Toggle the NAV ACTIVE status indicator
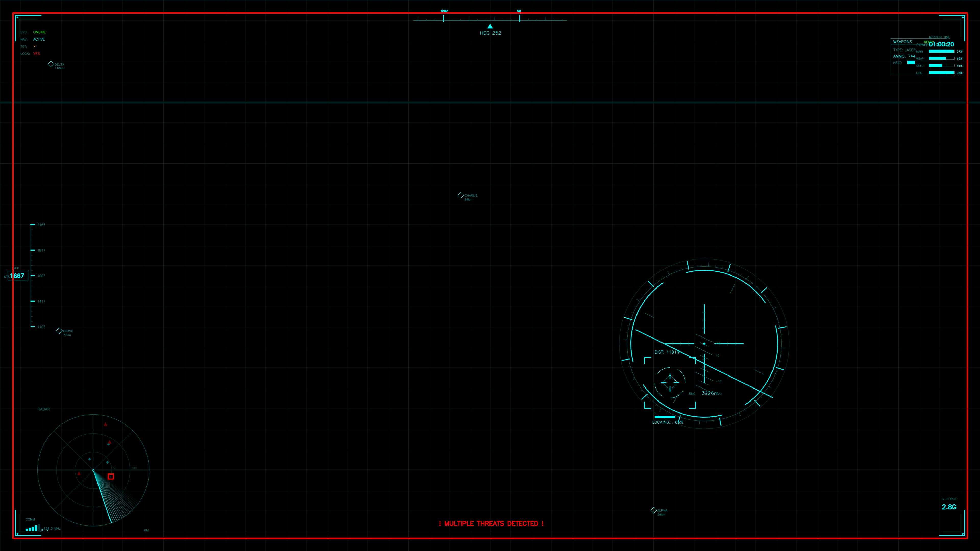Image resolution: width=980 pixels, height=551 pixels. (x=39, y=39)
